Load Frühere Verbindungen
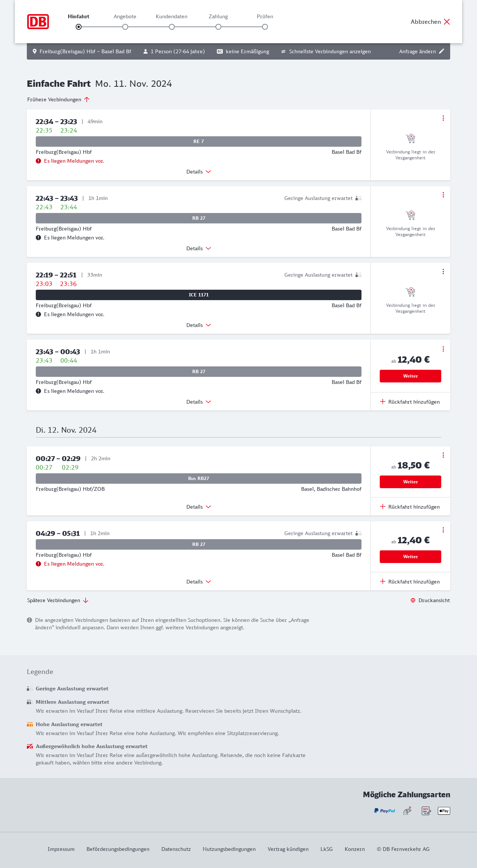Screen dimensions: 477x868 [x=59, y=99]
